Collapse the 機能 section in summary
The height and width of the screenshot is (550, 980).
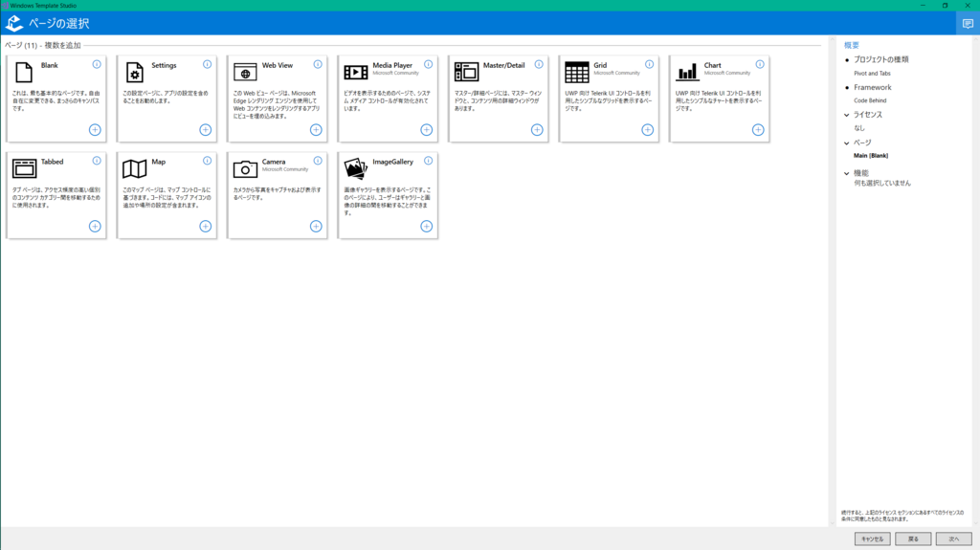(x=847, y=173)
